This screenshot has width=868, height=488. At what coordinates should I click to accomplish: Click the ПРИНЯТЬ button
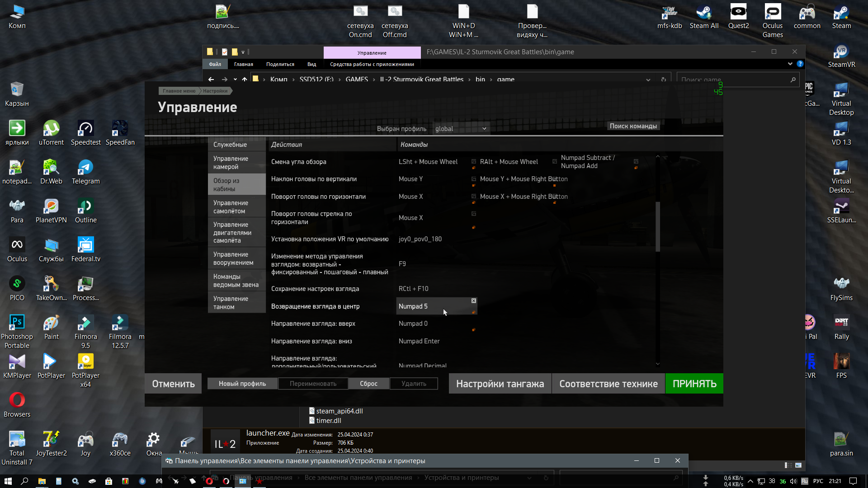click(694, 384)
